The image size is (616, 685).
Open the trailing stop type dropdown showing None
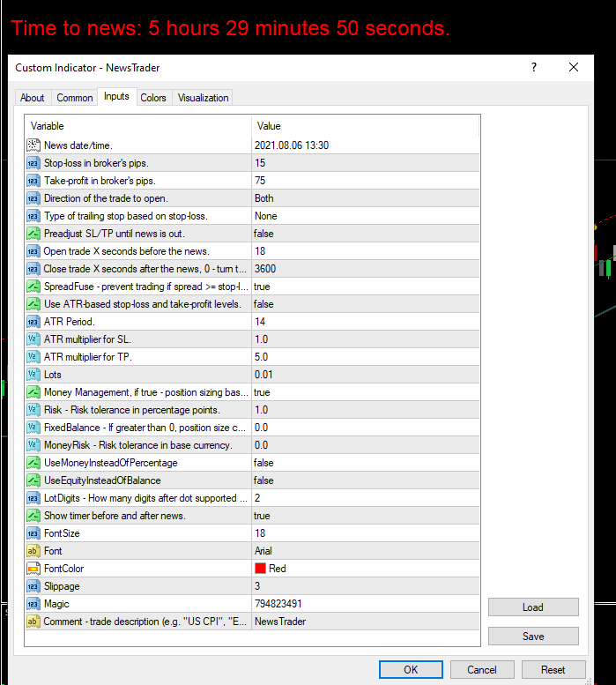point(366,216)
